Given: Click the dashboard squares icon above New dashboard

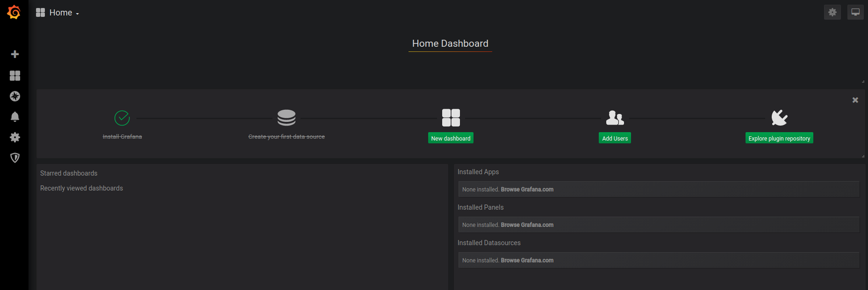Looking at the screenshot, I should pyautogui.click(x=451, y=118).
